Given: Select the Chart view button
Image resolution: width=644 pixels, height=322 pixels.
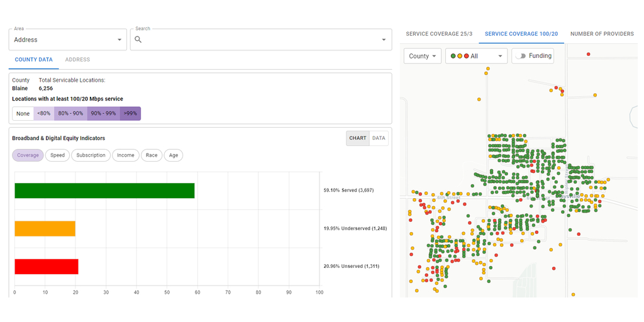Looking at the screenshot, I should click(x=358, y=138).
